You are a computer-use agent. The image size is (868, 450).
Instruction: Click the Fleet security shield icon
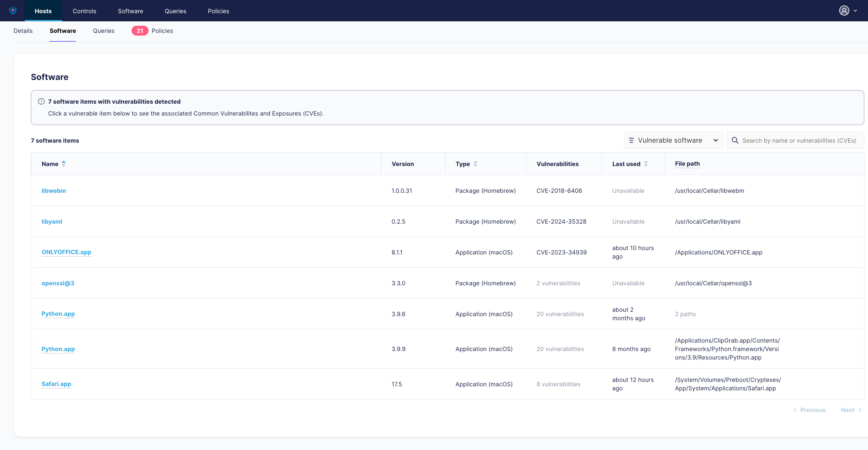[12, 10]
